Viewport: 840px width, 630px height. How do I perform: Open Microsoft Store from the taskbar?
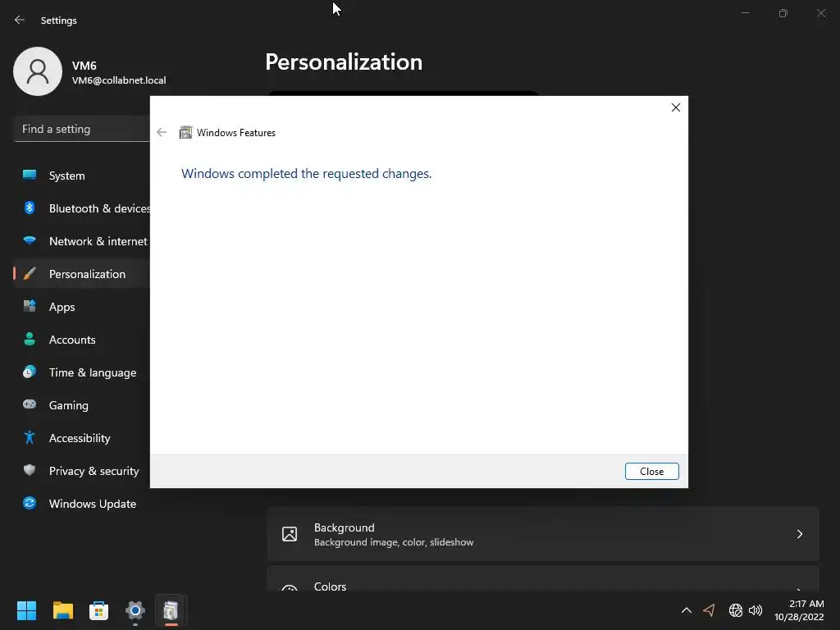[98, 610]
